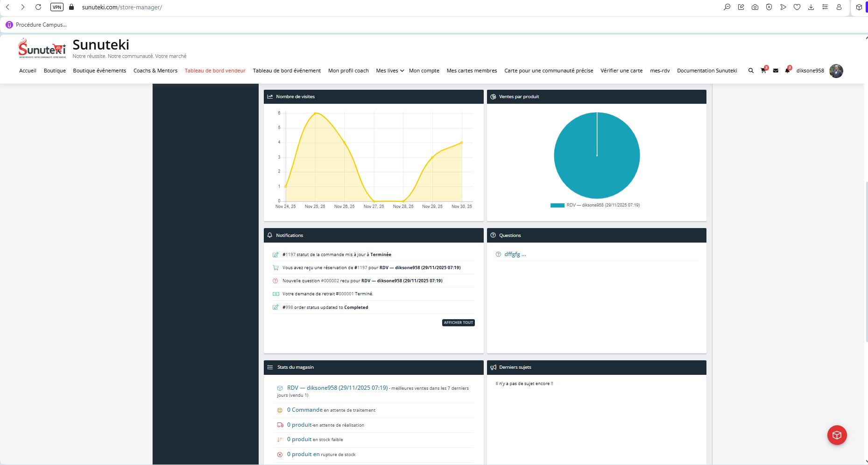Click the Sunuteki logo image

(x=42, y=49)
